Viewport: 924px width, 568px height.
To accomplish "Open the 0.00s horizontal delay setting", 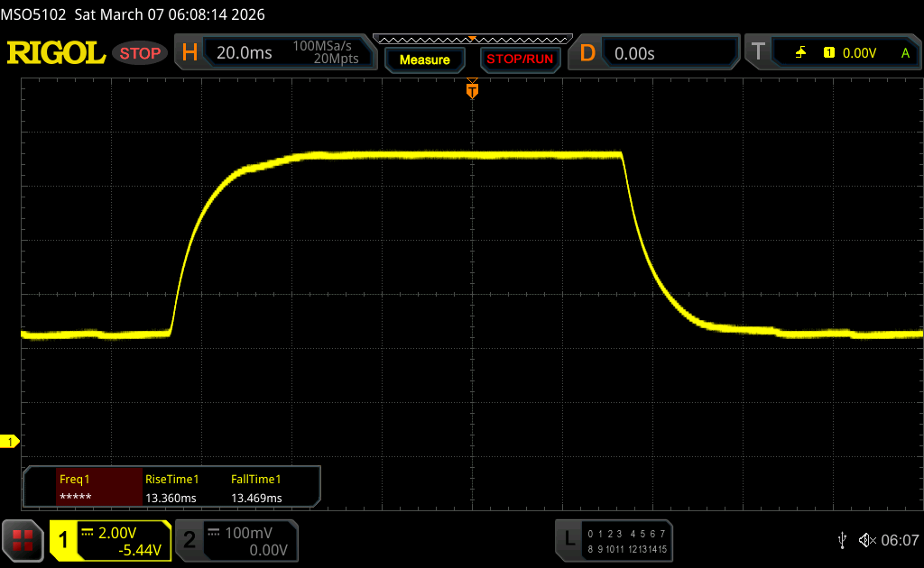I will click(634, 53).
